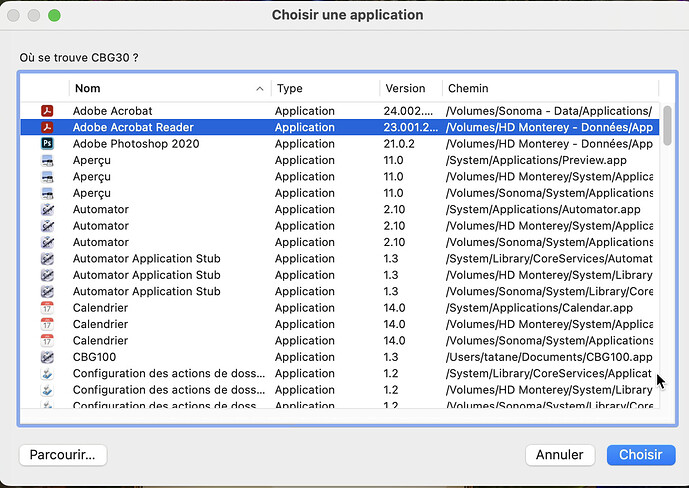
Task: Click the version cell '24.002....'
Action: (408, 111)
